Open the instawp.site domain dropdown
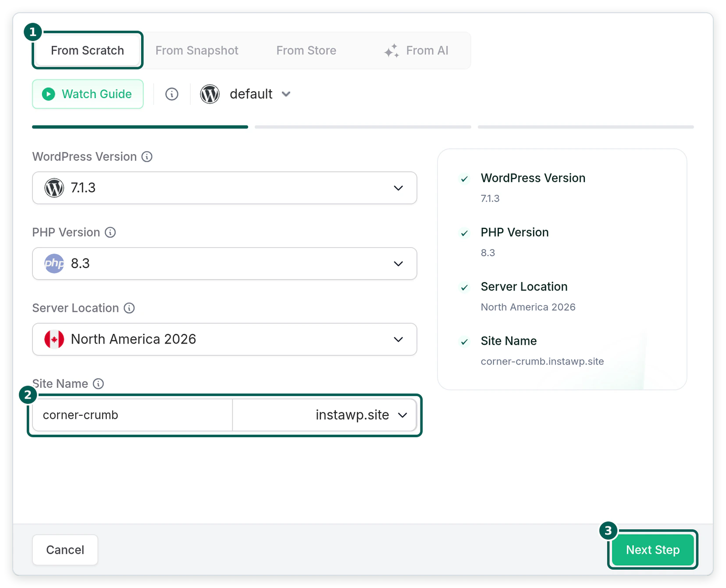726x588 pixels. click(x=324, y=414)
